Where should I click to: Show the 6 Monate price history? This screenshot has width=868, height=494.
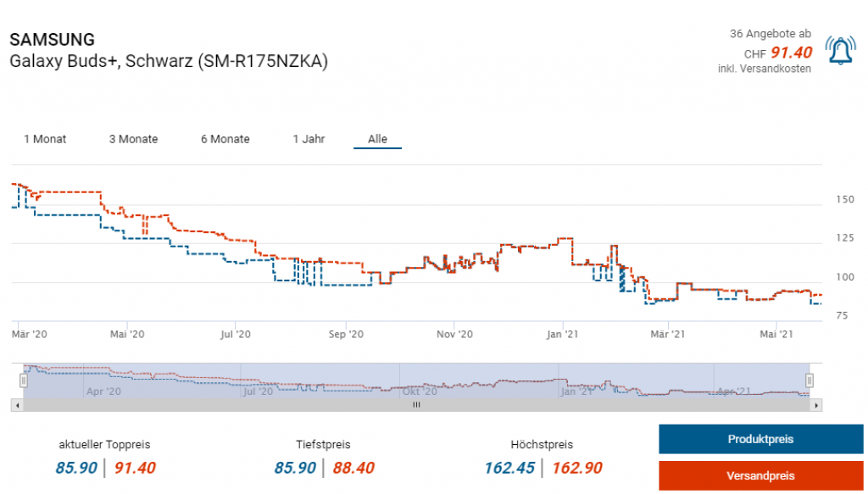click(x=225, y=139)
